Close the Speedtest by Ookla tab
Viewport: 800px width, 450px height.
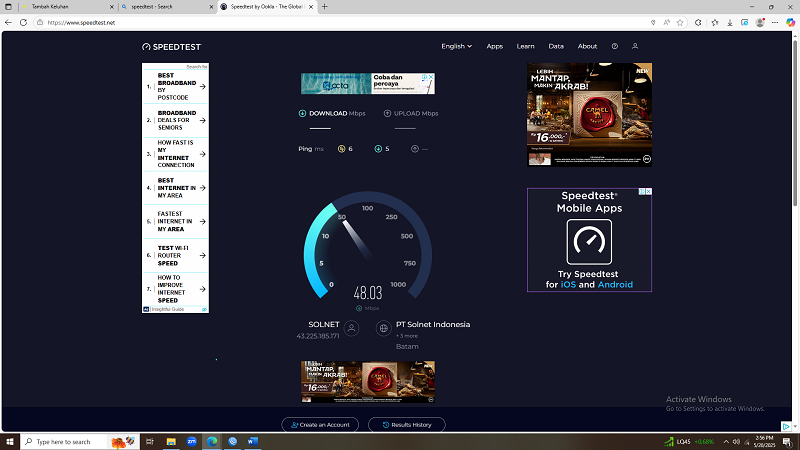coord(311,7)
